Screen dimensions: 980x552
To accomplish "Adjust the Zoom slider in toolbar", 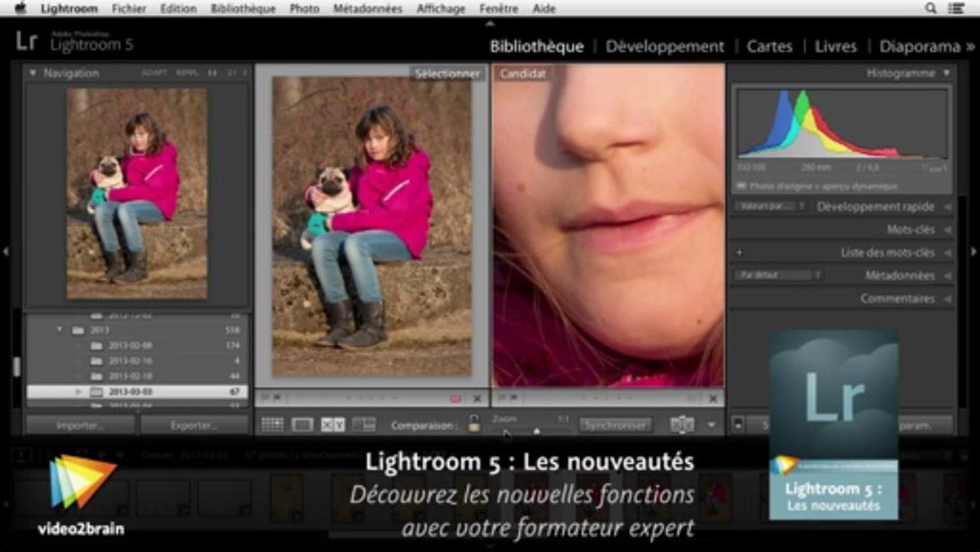I will point(536,431).
